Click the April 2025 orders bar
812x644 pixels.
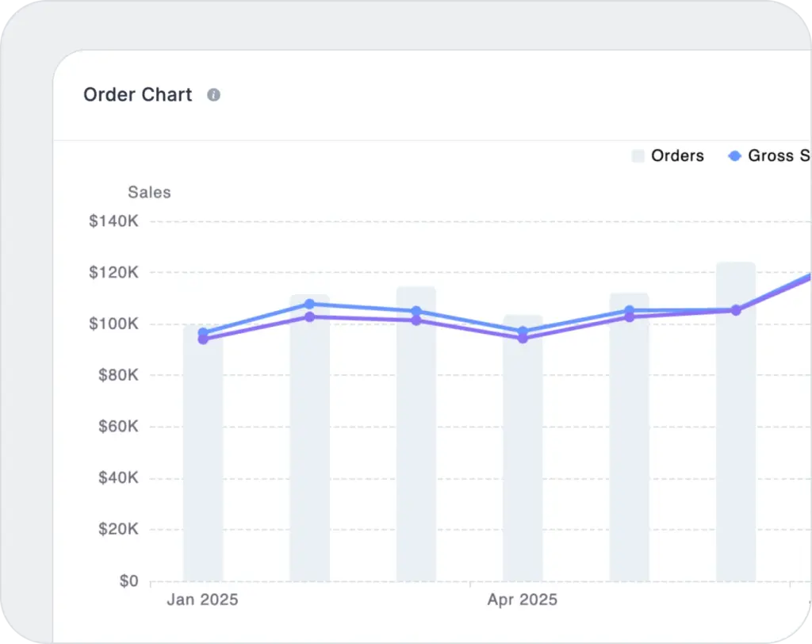coord(523,460)
